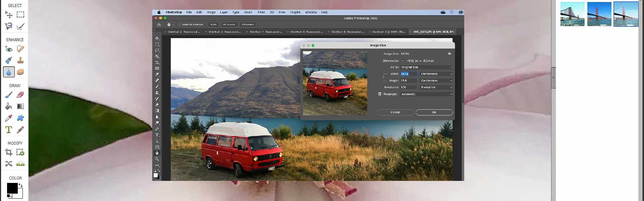Select the first bridge thumbnail
Image resolution: width=644 pixels, height=201 pixels.
click(x=572, y=14)
